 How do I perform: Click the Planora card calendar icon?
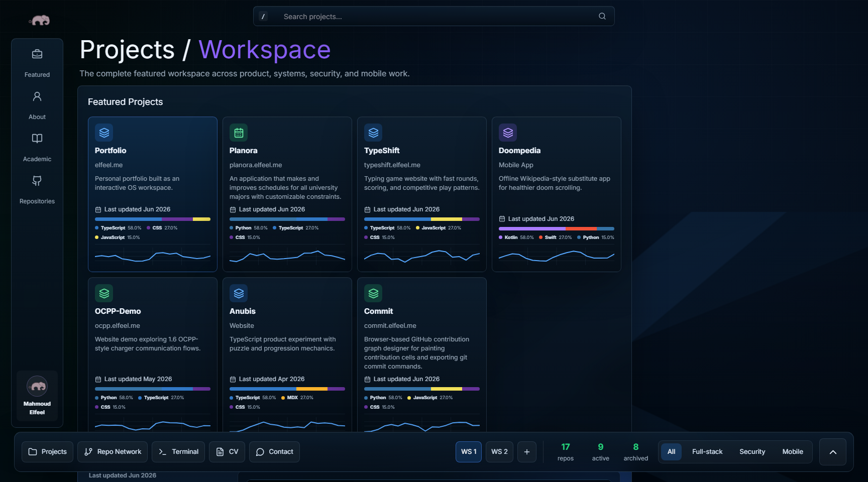tap(239, 133)
